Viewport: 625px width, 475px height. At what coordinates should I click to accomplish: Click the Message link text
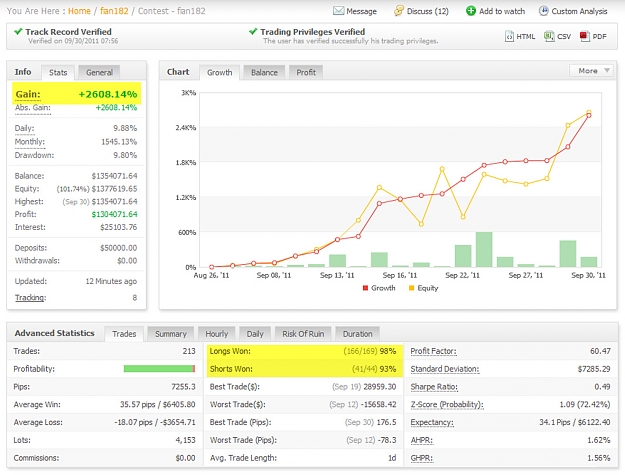coord(362,11)
